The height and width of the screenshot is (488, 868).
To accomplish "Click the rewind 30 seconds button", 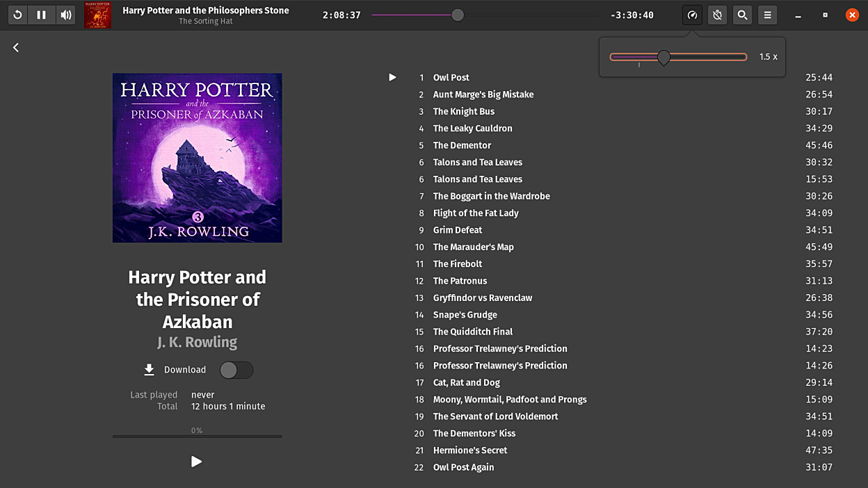I will (17, 15).
